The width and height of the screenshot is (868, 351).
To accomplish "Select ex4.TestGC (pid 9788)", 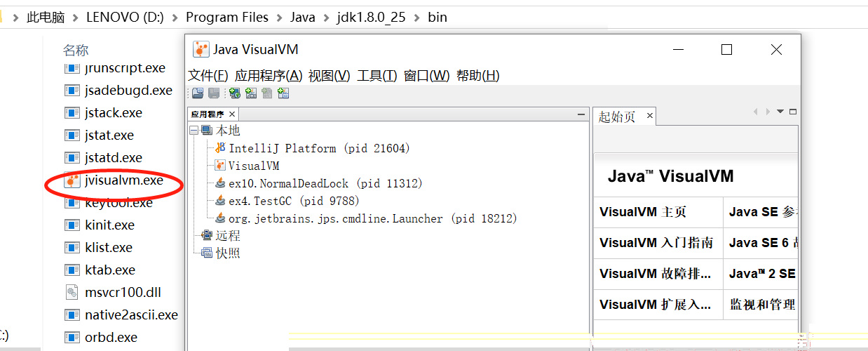I will tap(294, 201).
